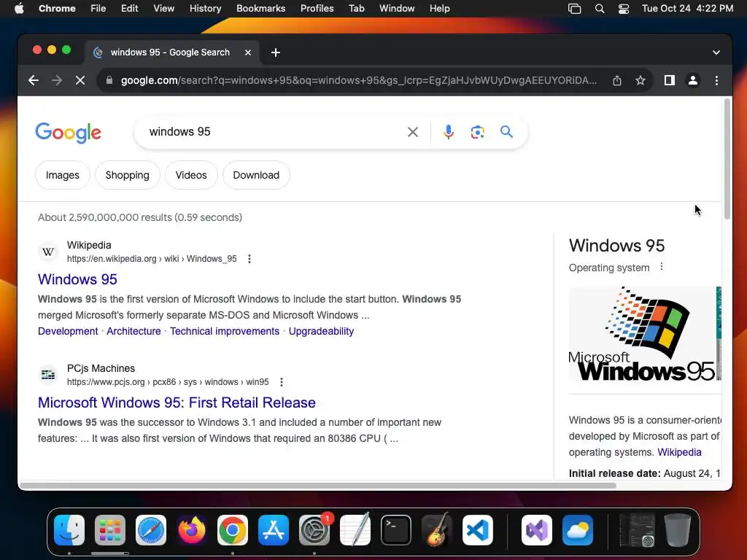Open the Development sitelink
747x560 pixels.
(x=68, y=332)
